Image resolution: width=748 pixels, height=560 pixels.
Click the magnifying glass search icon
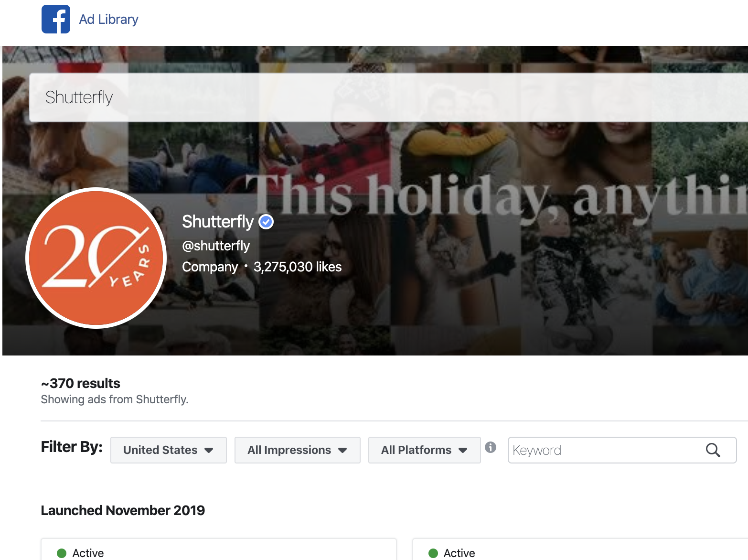(713, 450)
